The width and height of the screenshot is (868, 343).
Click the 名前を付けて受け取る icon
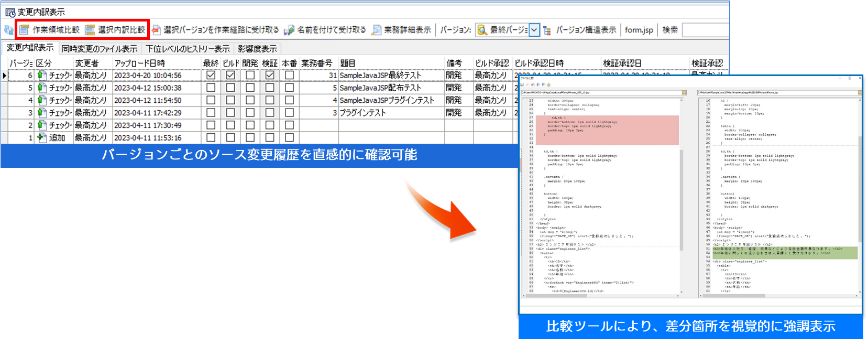pos(289,30)
